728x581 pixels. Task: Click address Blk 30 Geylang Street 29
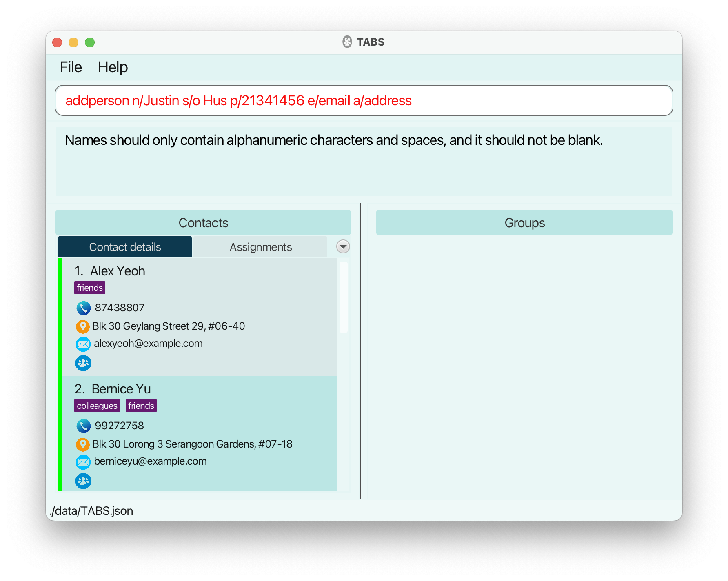[169, 326]
